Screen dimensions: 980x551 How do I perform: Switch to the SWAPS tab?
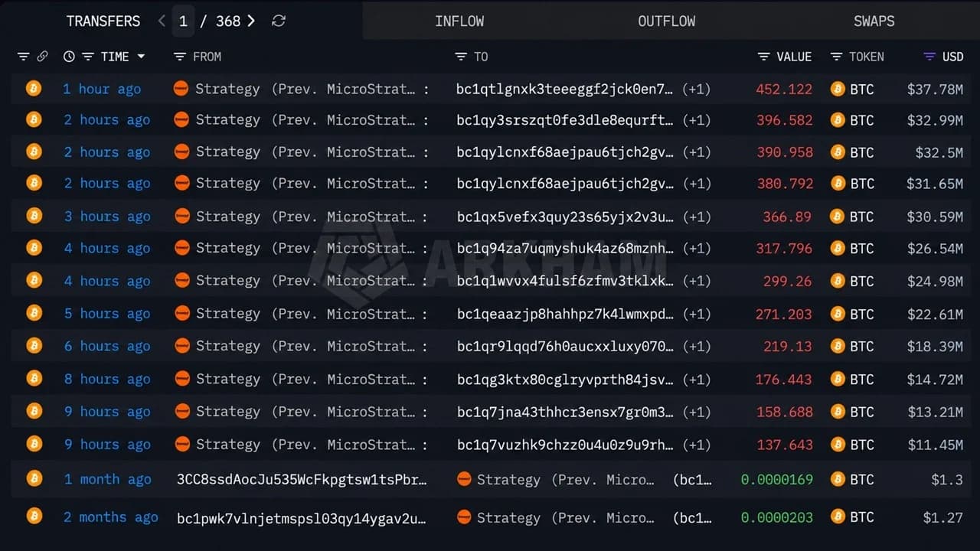pyautogui.click(x=874, y=21)
